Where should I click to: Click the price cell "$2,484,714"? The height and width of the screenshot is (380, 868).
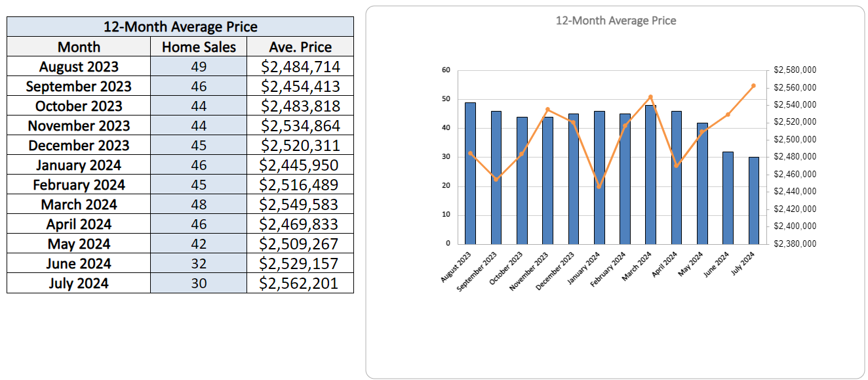pos(300,66)
